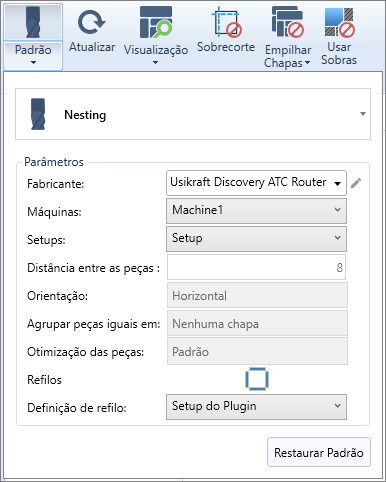Click the Usar Sobras icon
This screenshot has width=386, height=482.
click(339, 22)
